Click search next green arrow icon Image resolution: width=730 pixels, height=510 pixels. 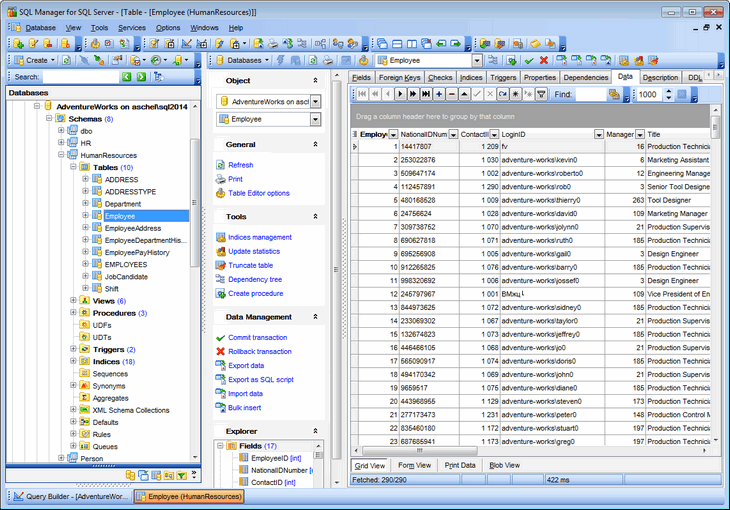coord(141,77)
